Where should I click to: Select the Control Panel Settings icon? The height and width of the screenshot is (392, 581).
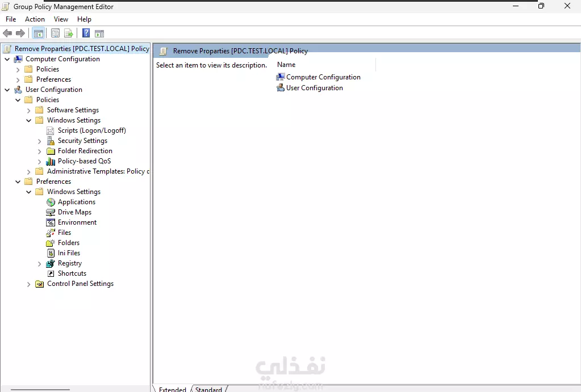[40, 284]
